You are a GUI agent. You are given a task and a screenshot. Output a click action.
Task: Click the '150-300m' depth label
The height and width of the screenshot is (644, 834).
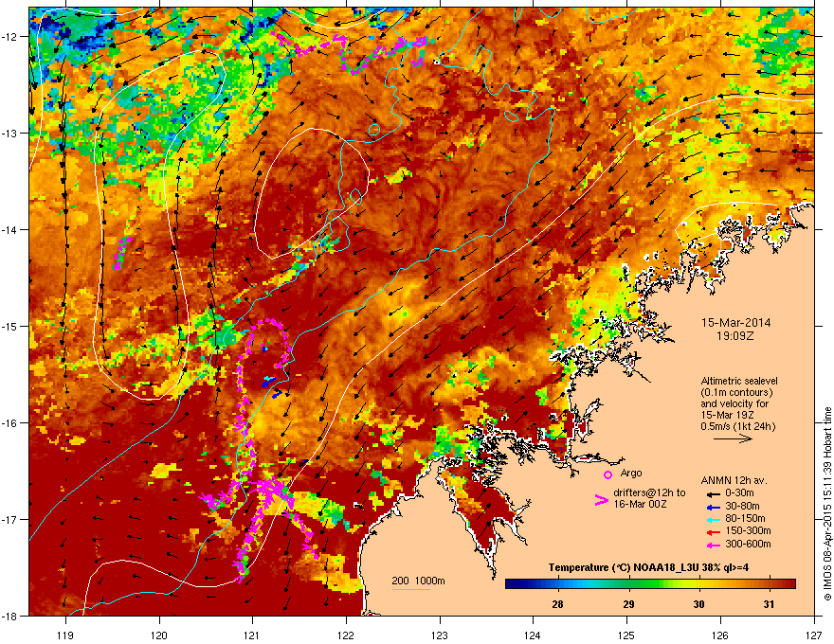748,530
